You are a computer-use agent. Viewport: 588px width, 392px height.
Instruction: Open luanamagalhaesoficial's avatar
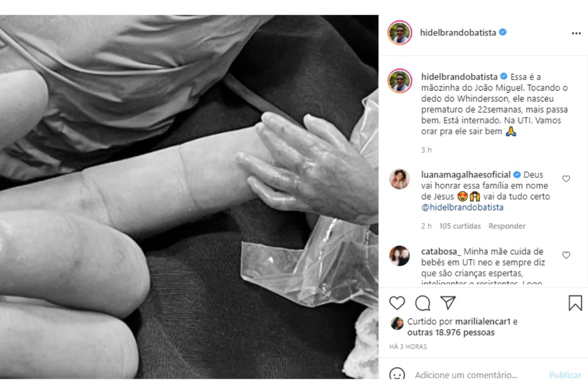tap(399, 179)
